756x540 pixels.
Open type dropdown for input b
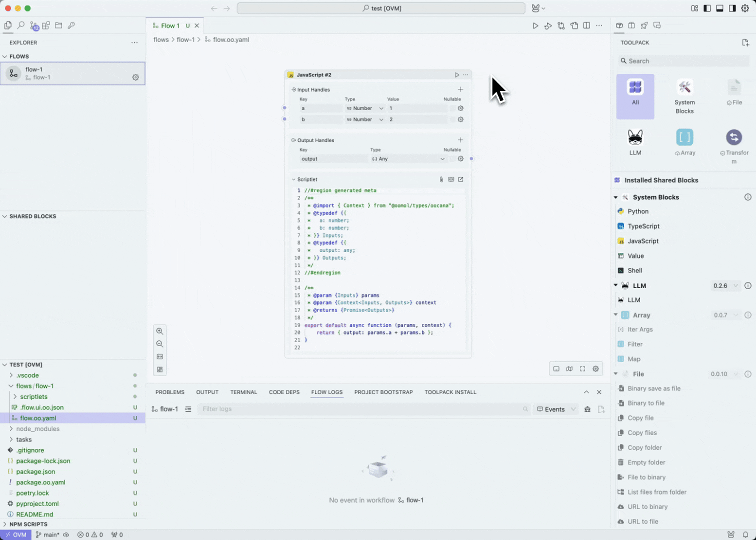point(365,119)
